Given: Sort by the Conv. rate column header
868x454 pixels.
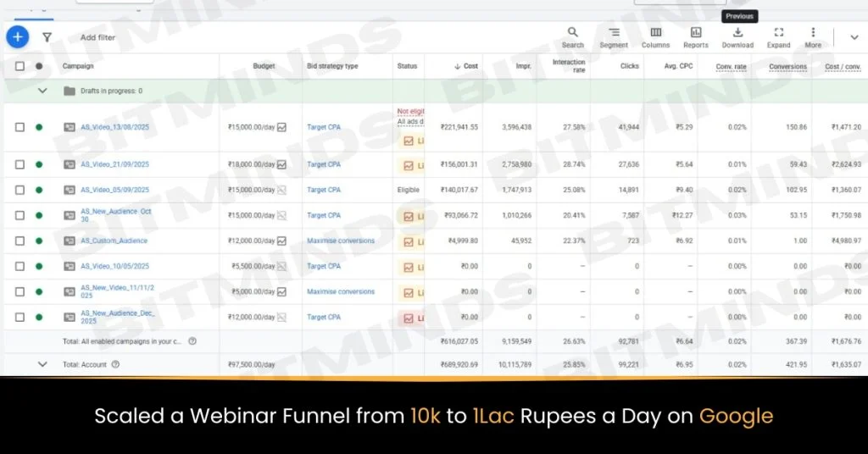Looking at the screenshot, I should 731,66.
